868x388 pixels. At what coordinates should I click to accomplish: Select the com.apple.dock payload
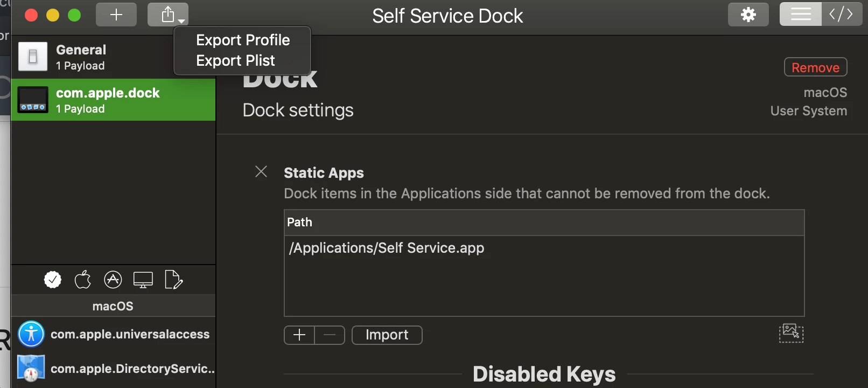pos(113,100)
